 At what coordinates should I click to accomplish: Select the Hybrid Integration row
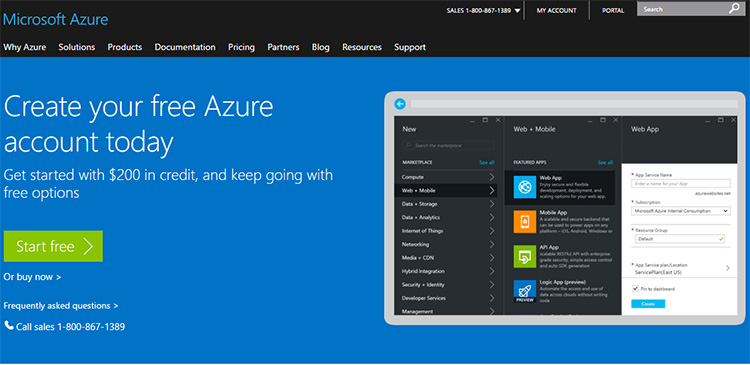point(446,271)
